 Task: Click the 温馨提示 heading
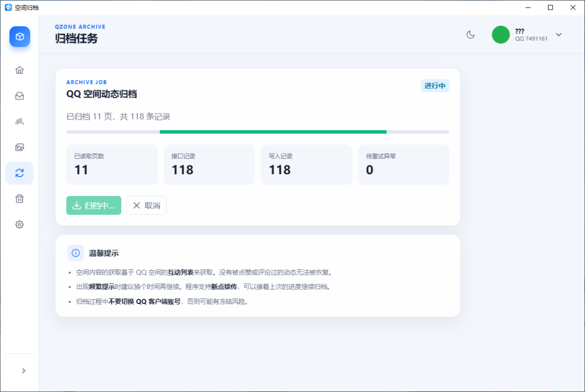[x=104, y=253]
